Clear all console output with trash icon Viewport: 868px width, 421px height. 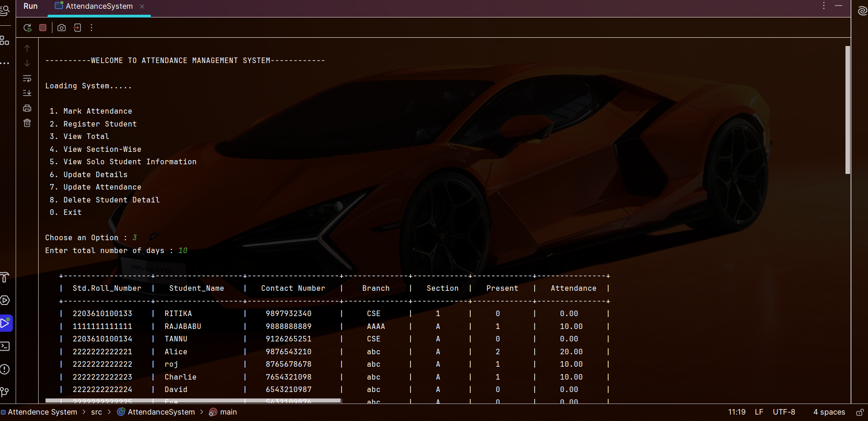(27, 123)
